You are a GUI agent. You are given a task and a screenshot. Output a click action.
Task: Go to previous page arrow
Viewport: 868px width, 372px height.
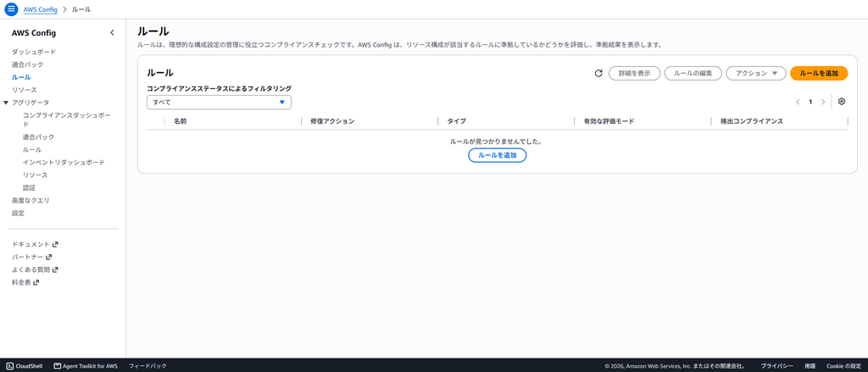click(798, 102)
